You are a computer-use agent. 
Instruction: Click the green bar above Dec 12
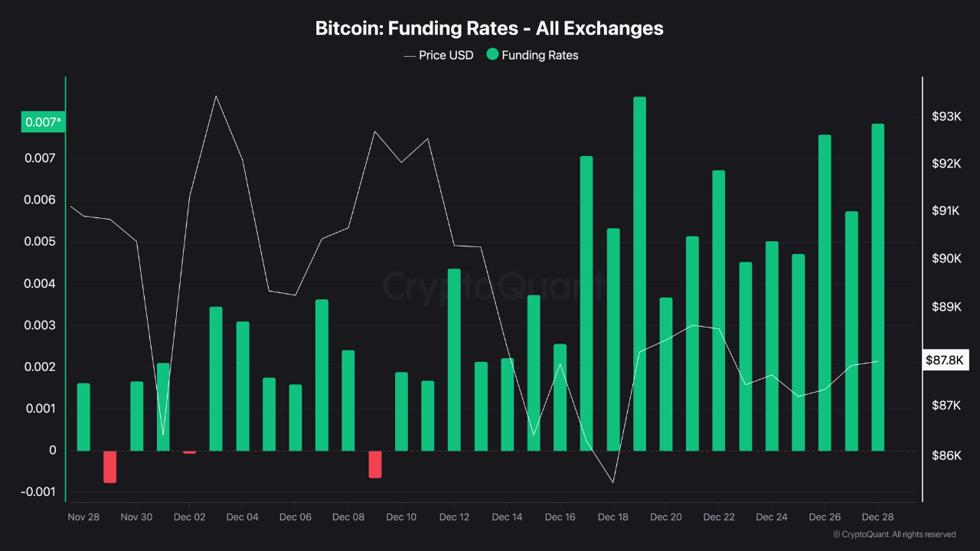click(x=454, y=360)
